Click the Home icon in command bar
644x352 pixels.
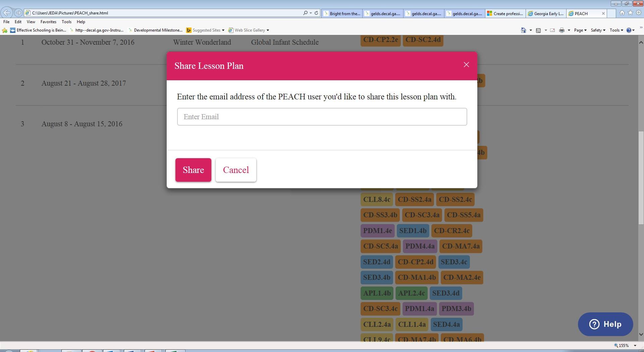click(x=523, y=30)
